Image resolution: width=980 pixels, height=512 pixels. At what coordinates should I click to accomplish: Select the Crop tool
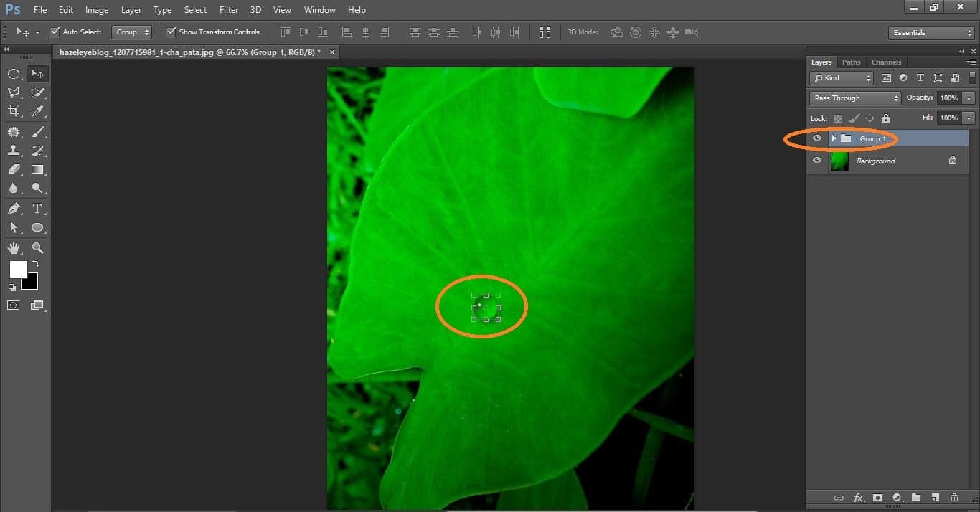pyautogui.click(x=14, y=111)
